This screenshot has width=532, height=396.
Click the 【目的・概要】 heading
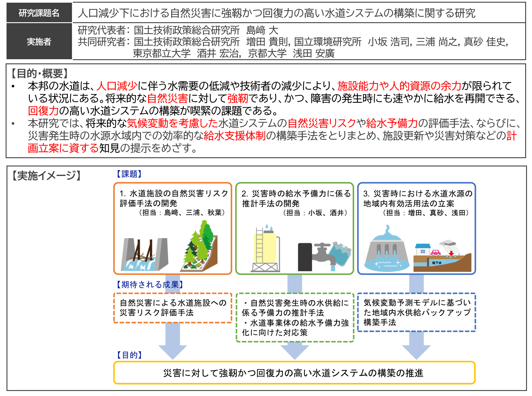click(x=40, y=73)
